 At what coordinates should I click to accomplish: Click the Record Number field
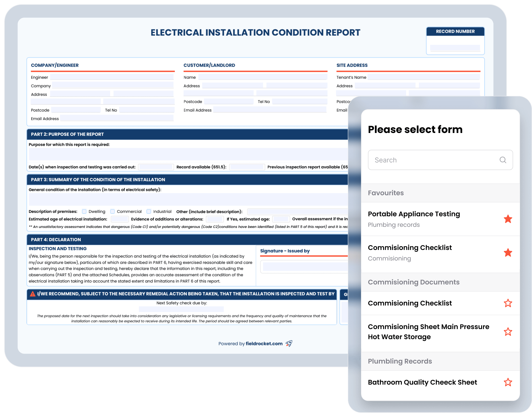coord(455,48)
